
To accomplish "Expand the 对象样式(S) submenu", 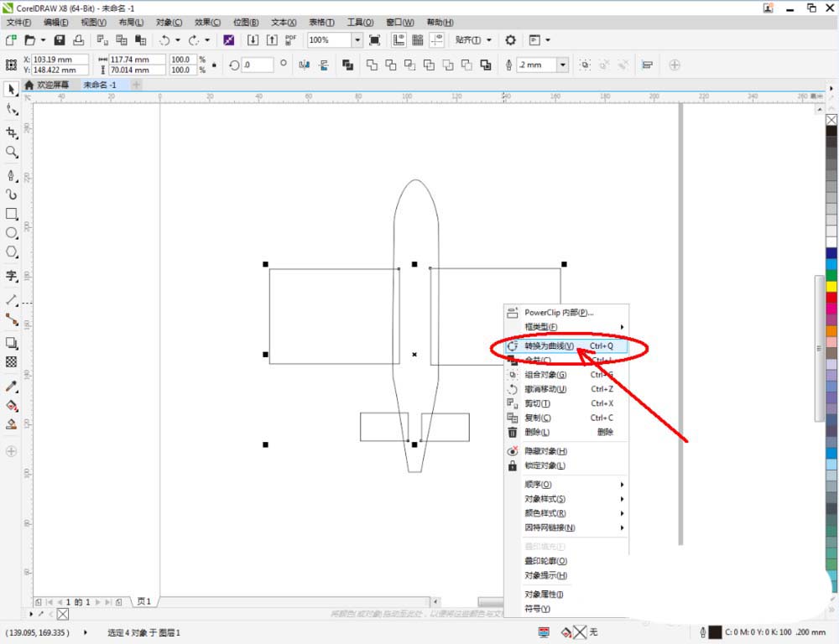I will tap(566, 499).
